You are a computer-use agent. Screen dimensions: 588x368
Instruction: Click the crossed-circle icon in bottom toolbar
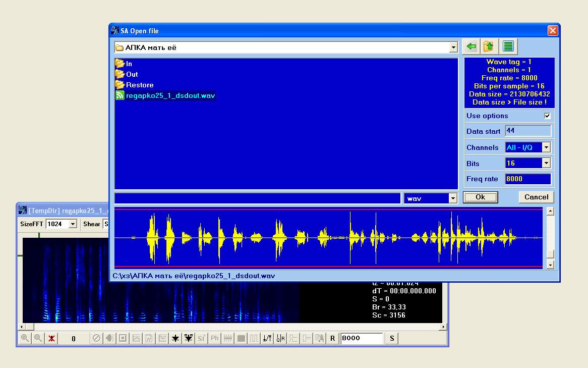[96, 338]
